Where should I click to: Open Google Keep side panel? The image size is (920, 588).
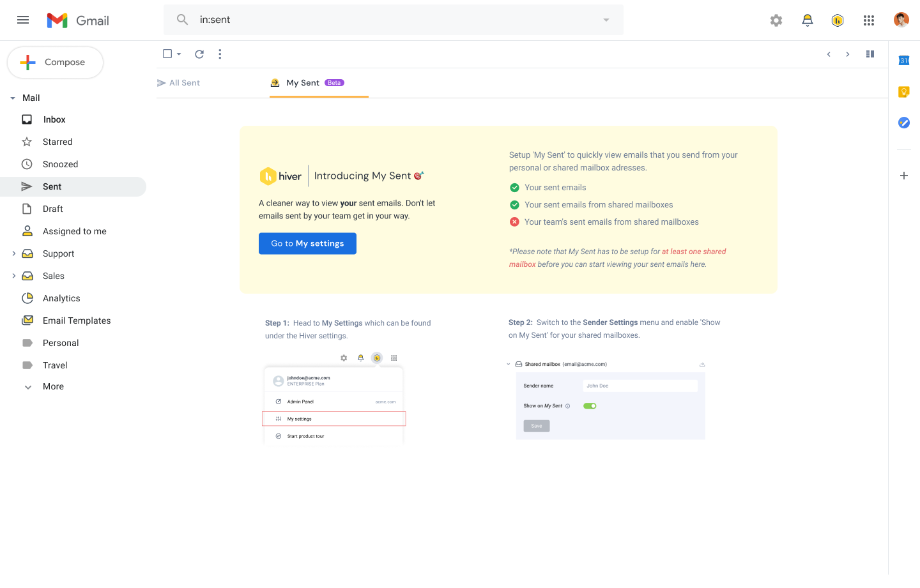pyautogui.click(x=904, y=92)
